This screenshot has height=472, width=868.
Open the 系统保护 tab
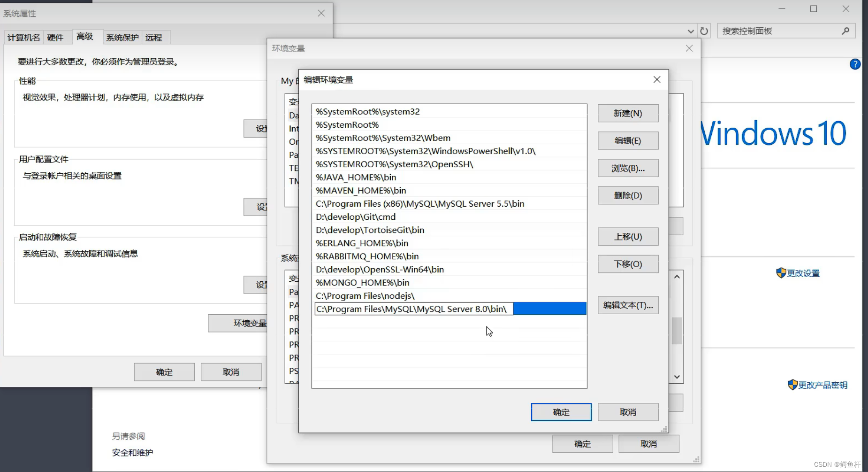122,38
